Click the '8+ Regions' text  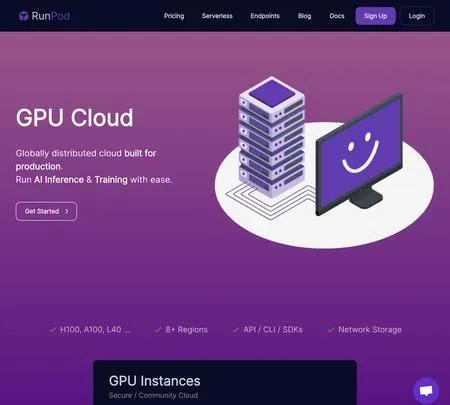pos(186,330)
